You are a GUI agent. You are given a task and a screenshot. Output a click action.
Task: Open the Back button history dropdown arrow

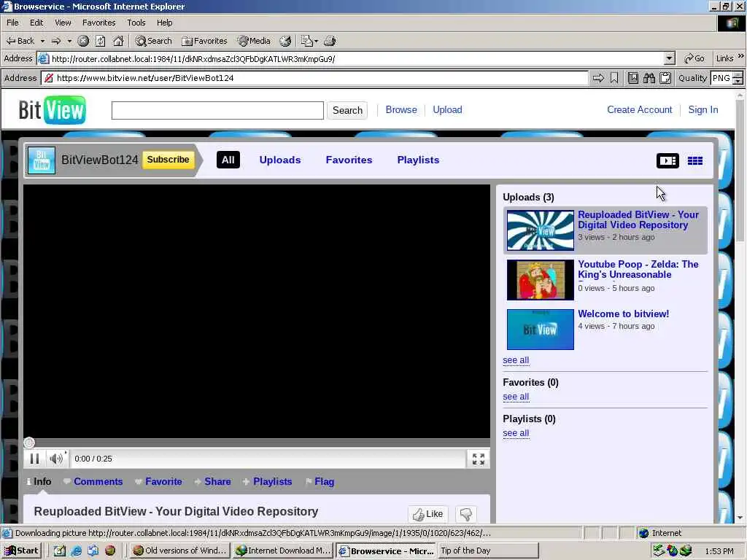pos(42,41)
